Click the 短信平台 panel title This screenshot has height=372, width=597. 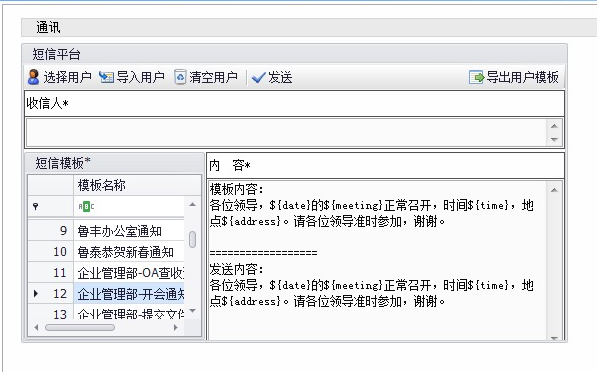56,54
